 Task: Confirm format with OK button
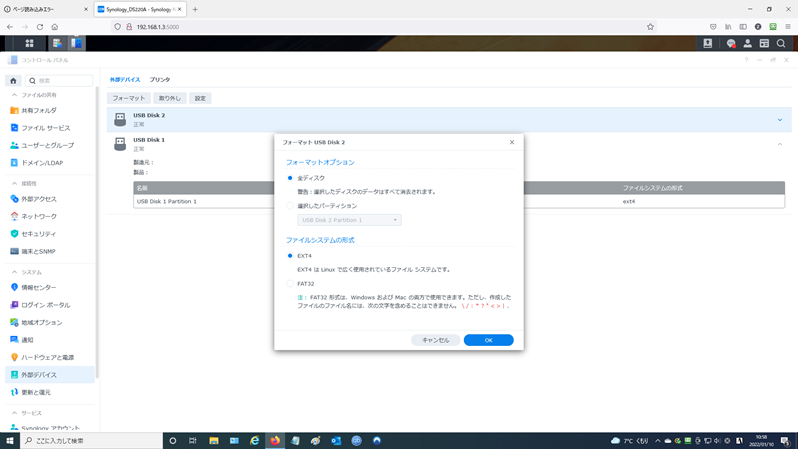pos(489,340)
